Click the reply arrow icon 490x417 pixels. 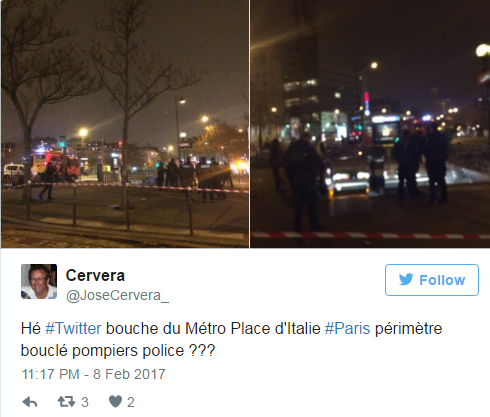tap(30, 402)
